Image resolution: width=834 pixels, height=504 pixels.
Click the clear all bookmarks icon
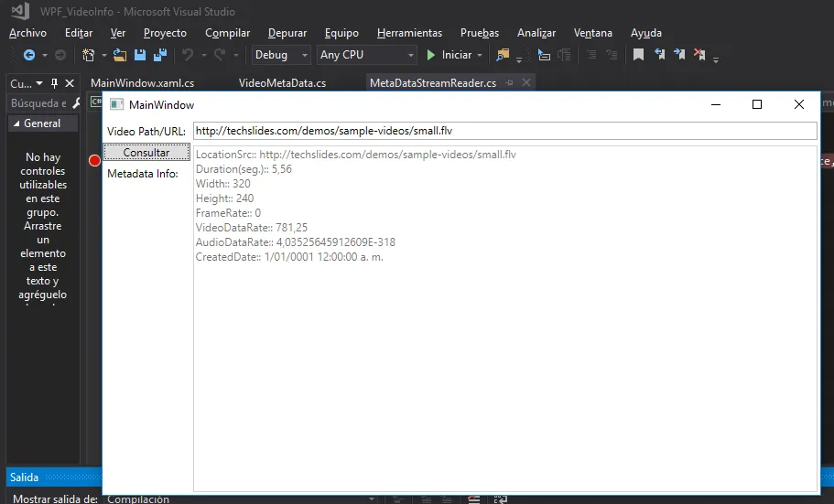coord(699,54)
